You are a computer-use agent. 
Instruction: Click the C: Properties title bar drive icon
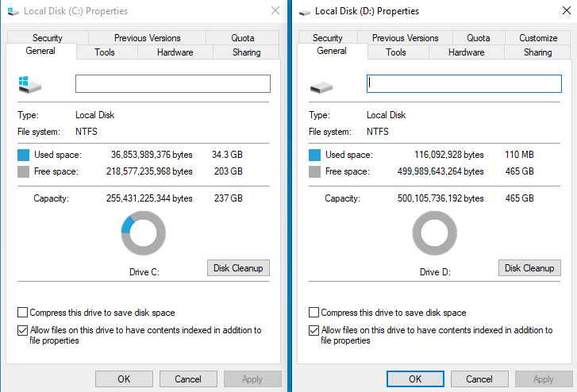13,12
